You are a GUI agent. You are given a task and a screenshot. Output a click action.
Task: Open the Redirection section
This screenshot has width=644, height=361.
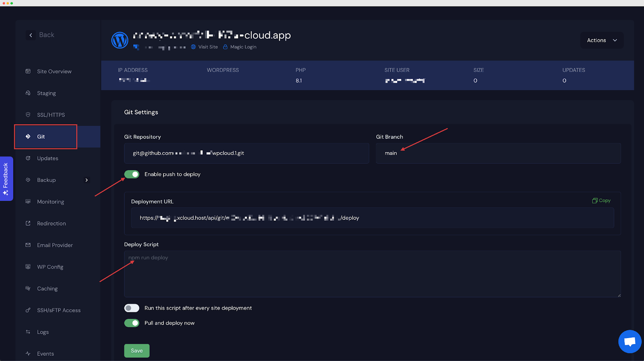coord(51,223)
